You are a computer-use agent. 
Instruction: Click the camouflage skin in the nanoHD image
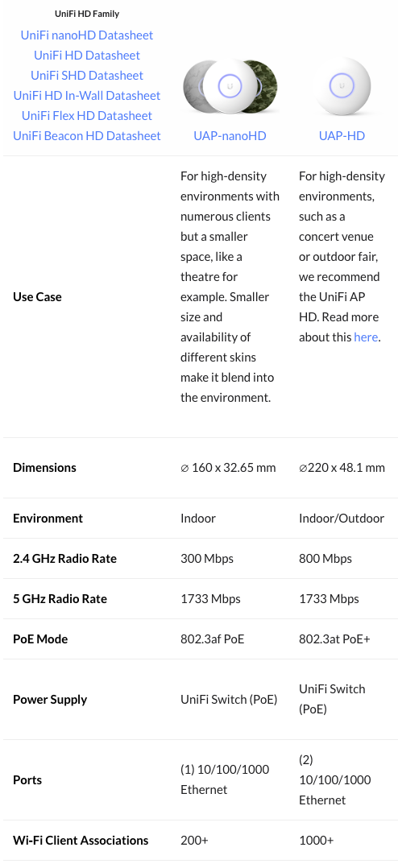coord(267,85)
